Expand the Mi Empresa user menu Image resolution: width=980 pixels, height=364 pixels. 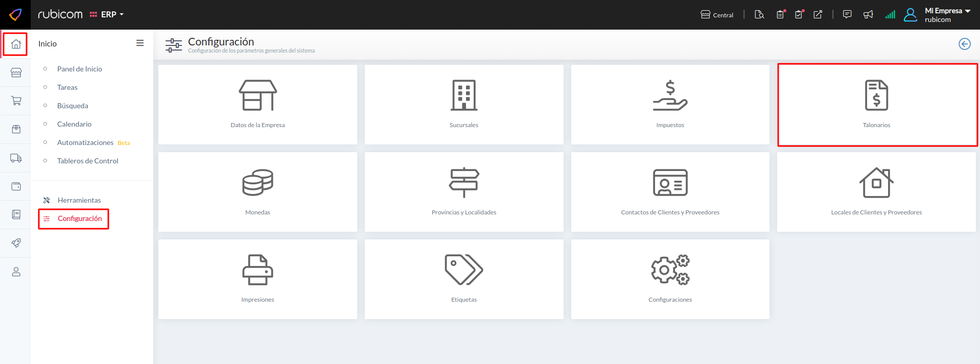pyautogui.click(x=947, y=15)
